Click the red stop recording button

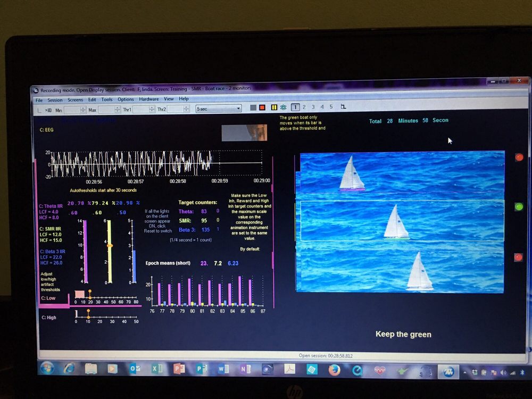tap(262, 107)
